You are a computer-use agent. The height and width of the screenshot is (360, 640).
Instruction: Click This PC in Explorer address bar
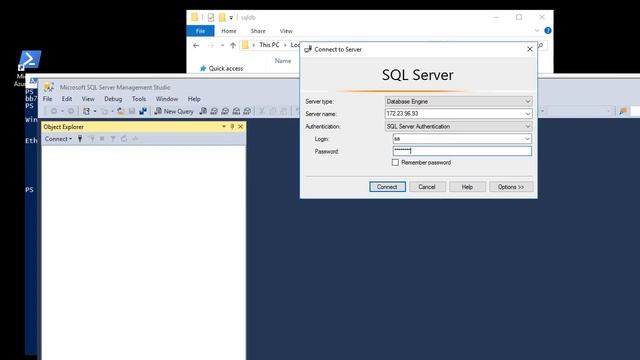point(269,45)
